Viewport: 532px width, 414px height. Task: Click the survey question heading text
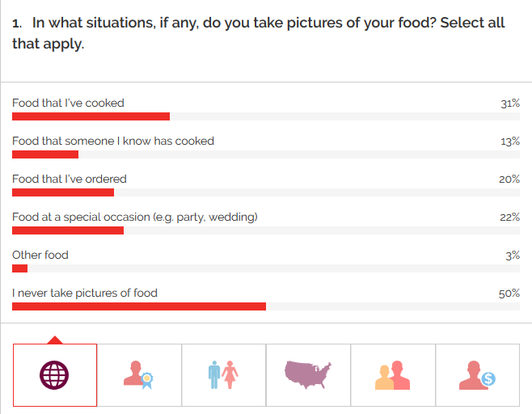point(259,32)
